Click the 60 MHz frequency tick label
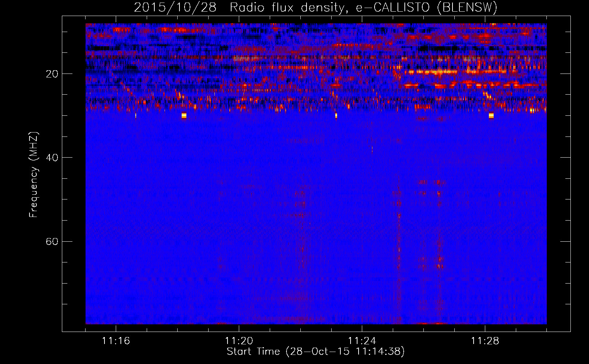This screenshot has width=589, height=364. [52, 241]
